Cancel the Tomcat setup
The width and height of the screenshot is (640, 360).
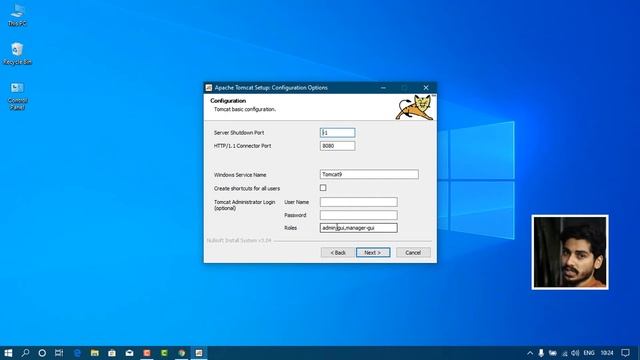click(413, 253)
